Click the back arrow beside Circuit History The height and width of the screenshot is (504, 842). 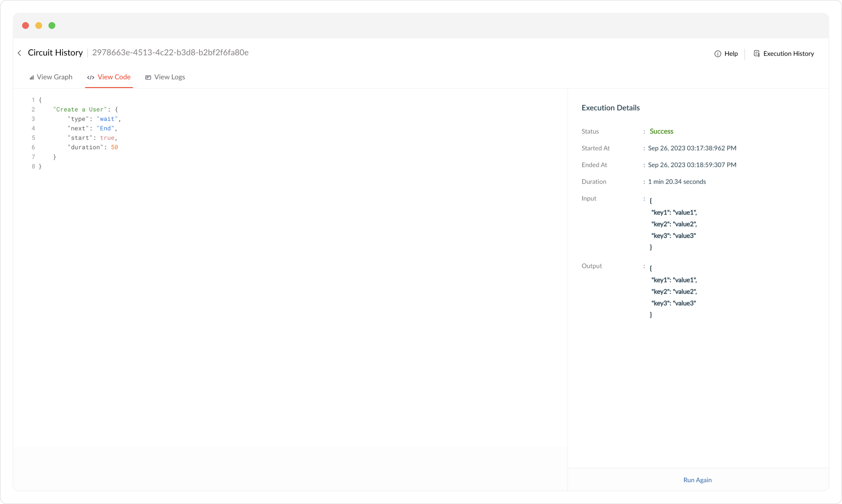pyautogui.click(x=20, y=53)
